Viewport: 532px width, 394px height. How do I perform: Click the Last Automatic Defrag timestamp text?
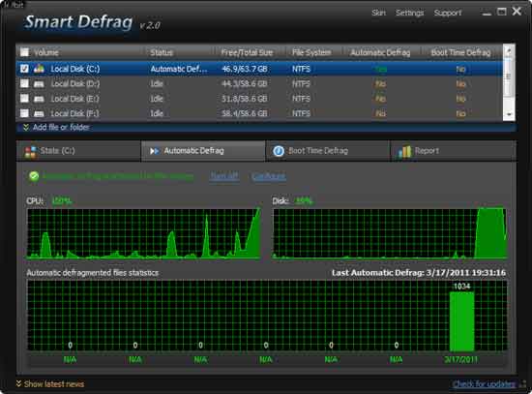click(419, 273)
